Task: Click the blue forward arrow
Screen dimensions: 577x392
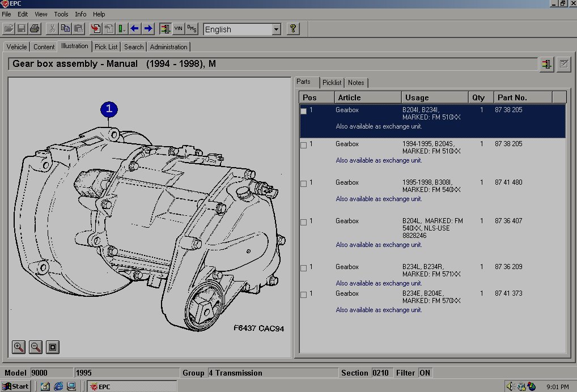Action: tap(148, 28)
